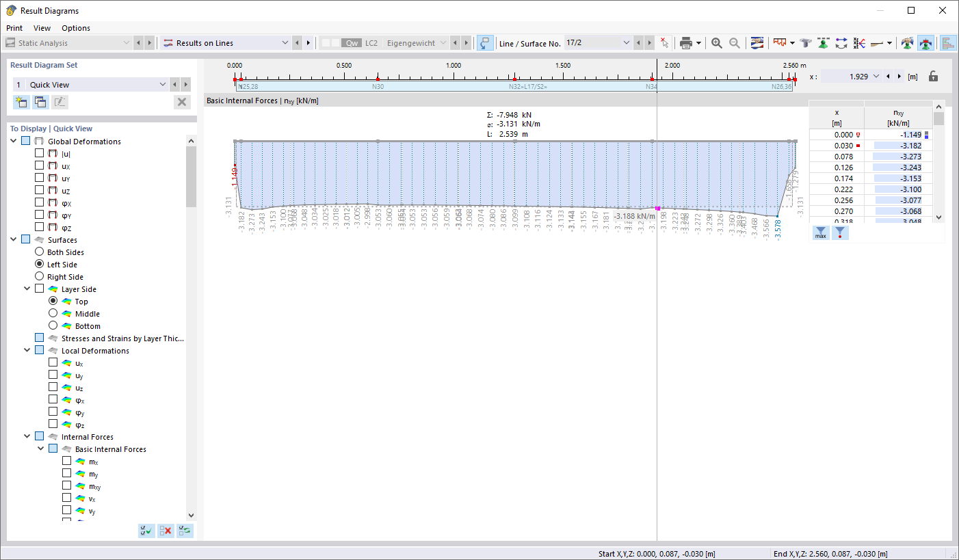959x560 pixels.
Task: Open the View menu
Action: 42,28
